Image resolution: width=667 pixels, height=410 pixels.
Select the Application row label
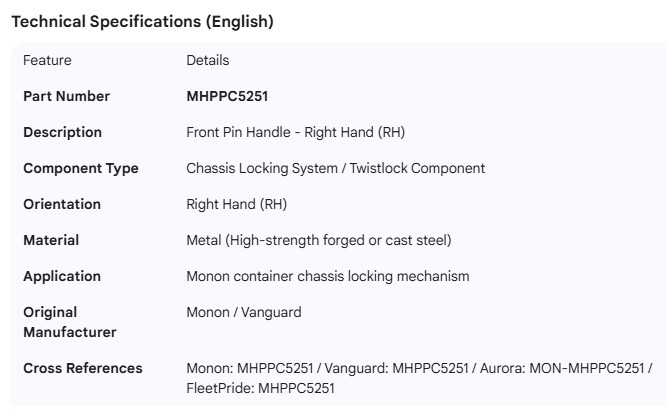[x=62, y=276]
